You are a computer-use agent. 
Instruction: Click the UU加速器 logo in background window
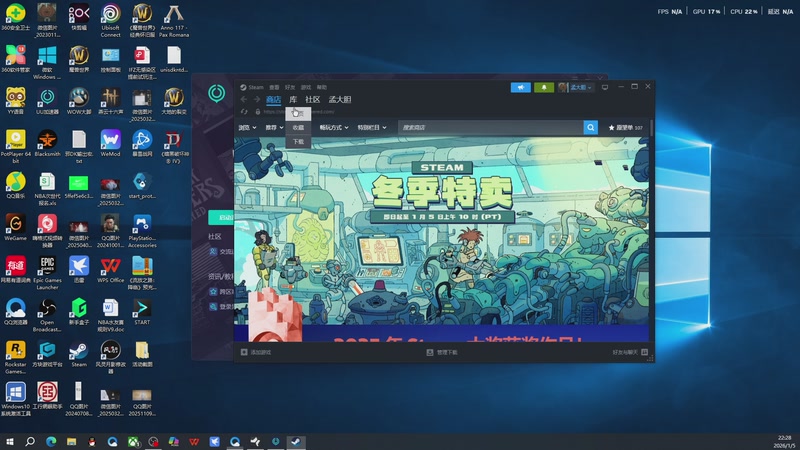click(216, 93)
